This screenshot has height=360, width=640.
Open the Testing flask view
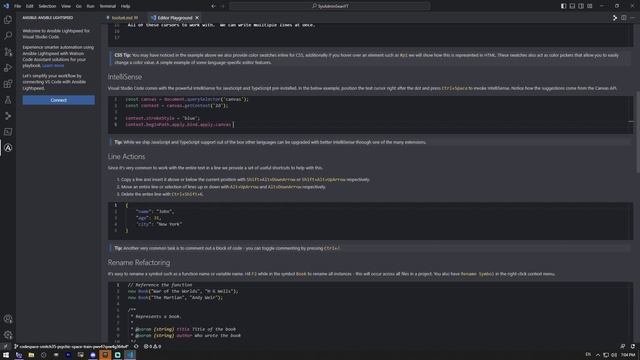coord(8,100)
